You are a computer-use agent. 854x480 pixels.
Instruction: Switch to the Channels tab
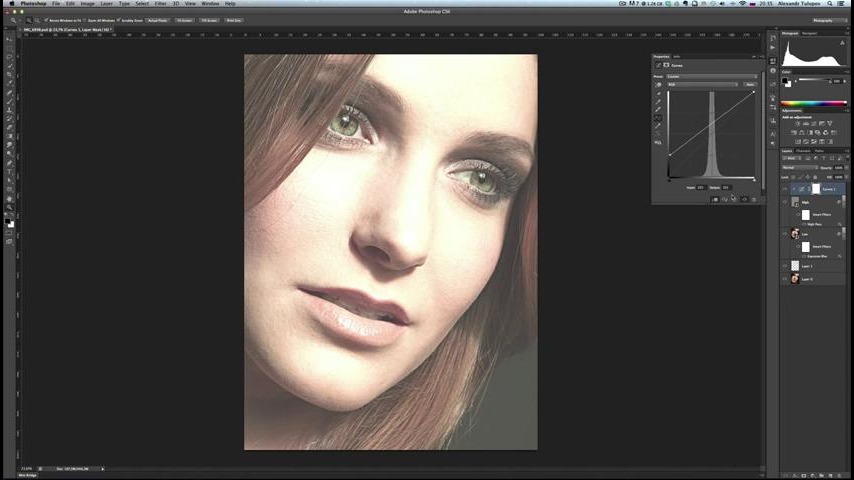[x=803, y=150]
